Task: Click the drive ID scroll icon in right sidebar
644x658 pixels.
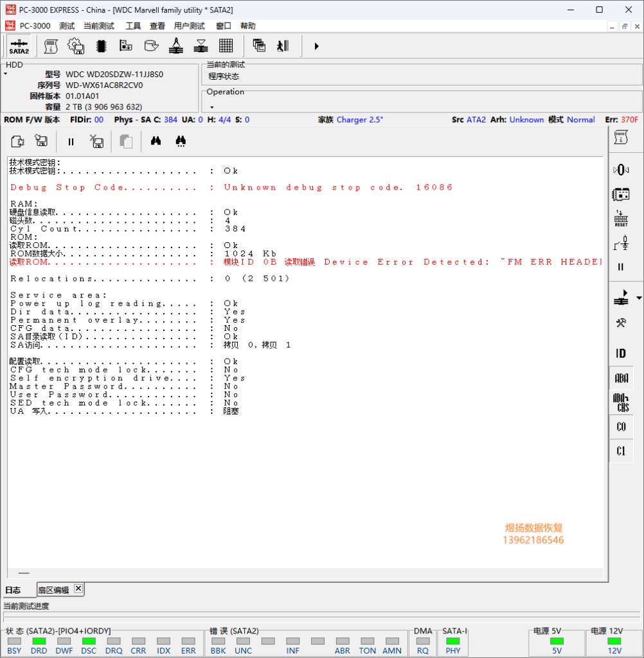Action: [621, 138]
